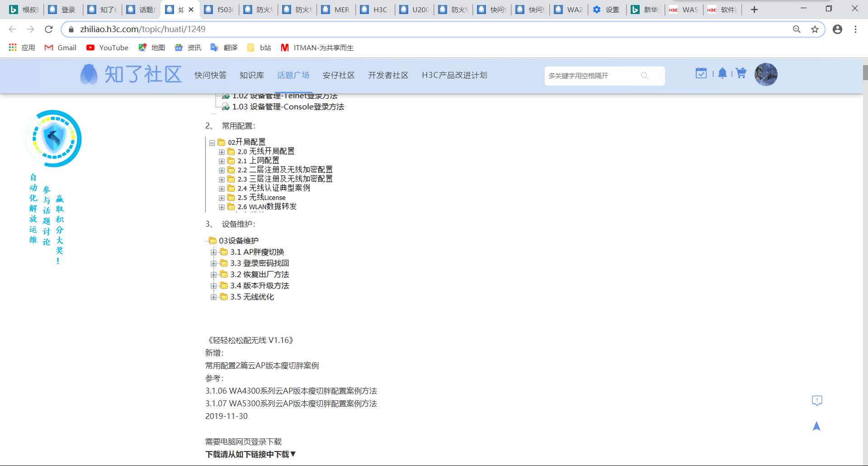Click the calendar check-in icon
Image resolution: width=868 pixels, height=466 pixels.
point(701,73)
